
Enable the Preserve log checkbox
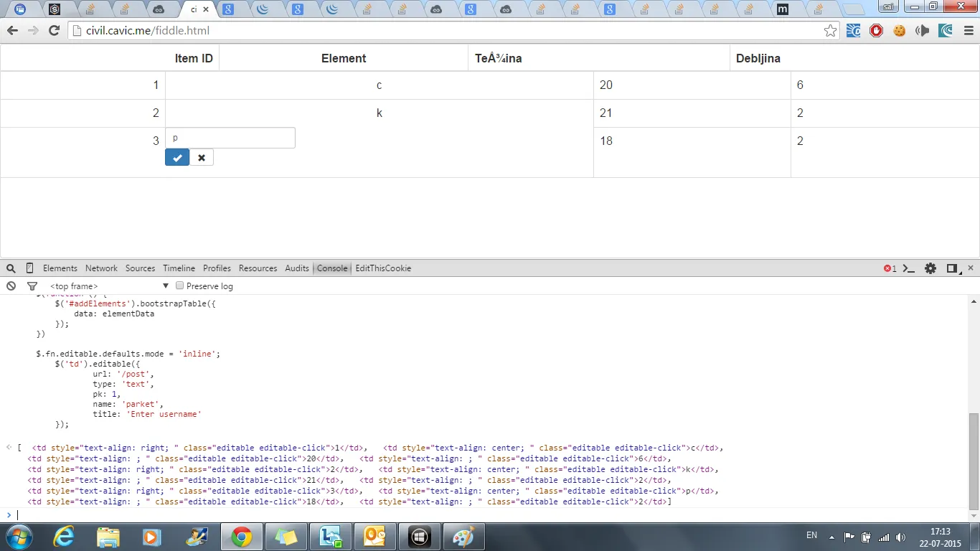[x=180, y=286]
